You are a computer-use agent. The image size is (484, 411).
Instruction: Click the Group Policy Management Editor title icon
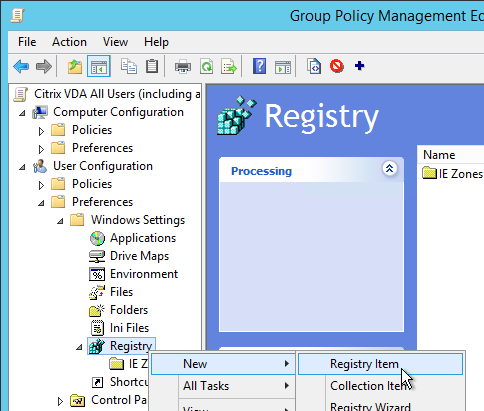click(x=17, y=15)
